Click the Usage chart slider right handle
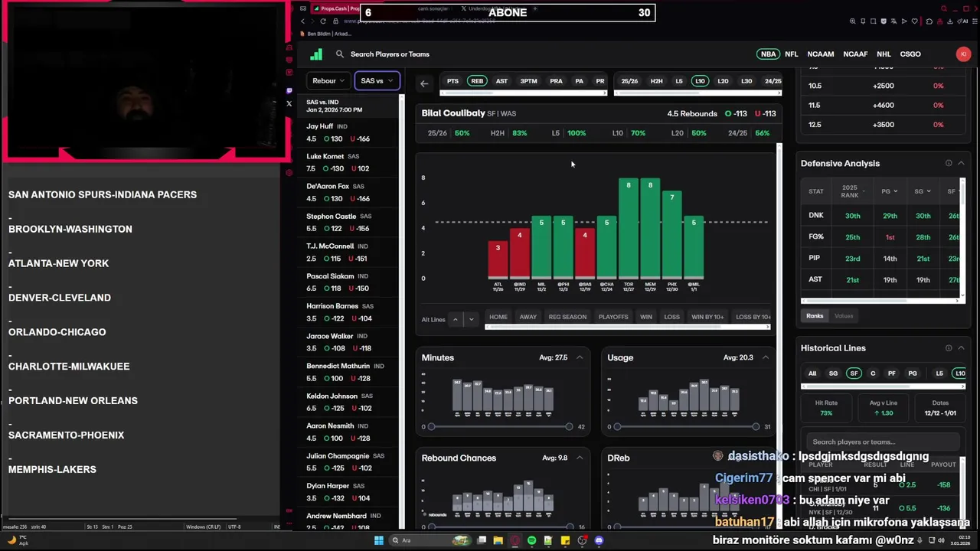Screen dimensions: 980x551 pyautogui.click(x=756, y=426)
